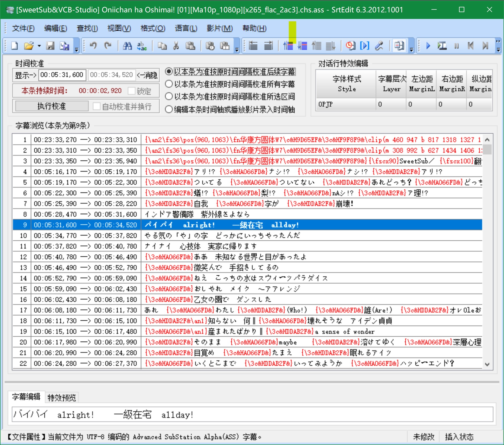Viewport: 504px width, 445px height.
Task: Open the 编辑(E) menu
Action: coord(55,28)
